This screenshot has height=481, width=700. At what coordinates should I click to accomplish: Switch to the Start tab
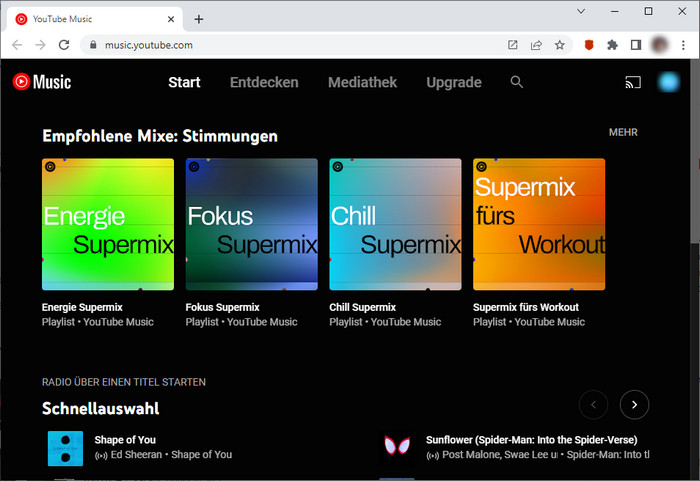click(184, 82)
